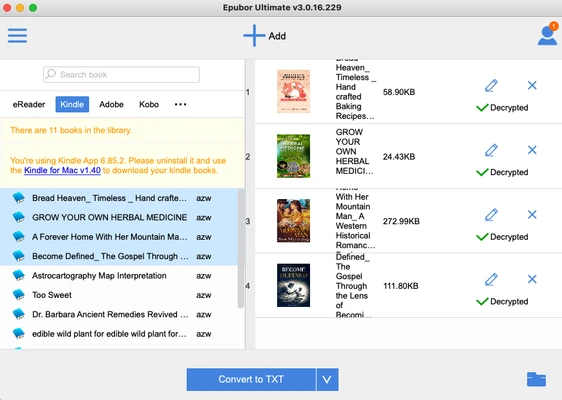This screenshot has height=400, width=562.
Task: Remove Mountain Man romance book
Action: [x=532, y=214]
